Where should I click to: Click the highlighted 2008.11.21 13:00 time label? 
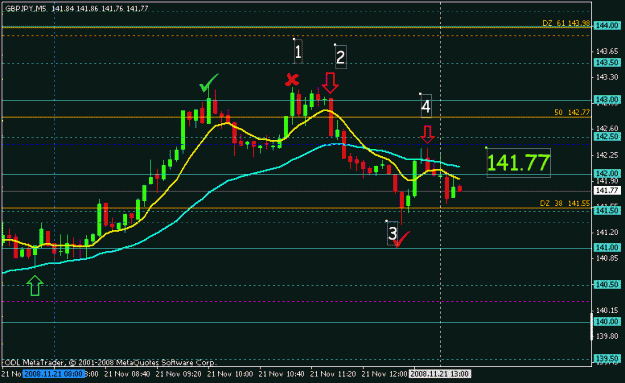pos(440,374)
